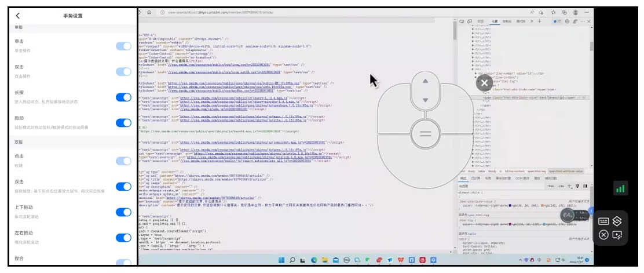
Task: Toggle DevTools device emulation icon
Action: [x=469, y=21]
